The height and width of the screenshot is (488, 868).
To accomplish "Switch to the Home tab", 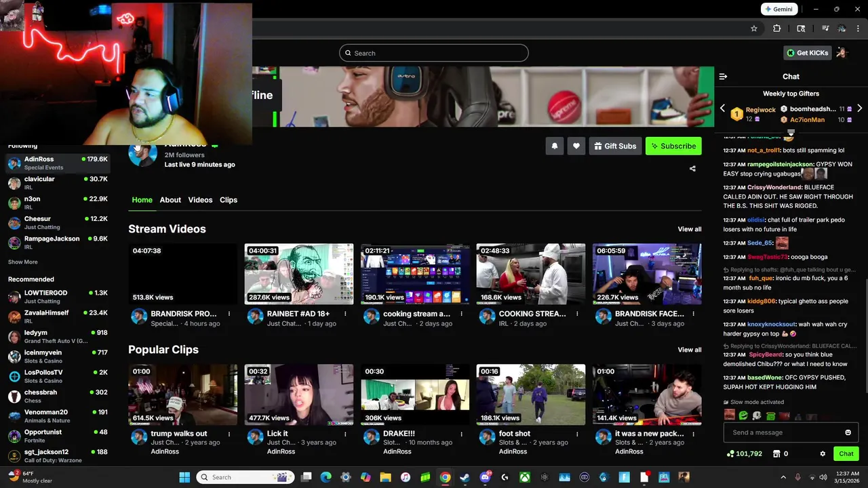I will [142, 200].
